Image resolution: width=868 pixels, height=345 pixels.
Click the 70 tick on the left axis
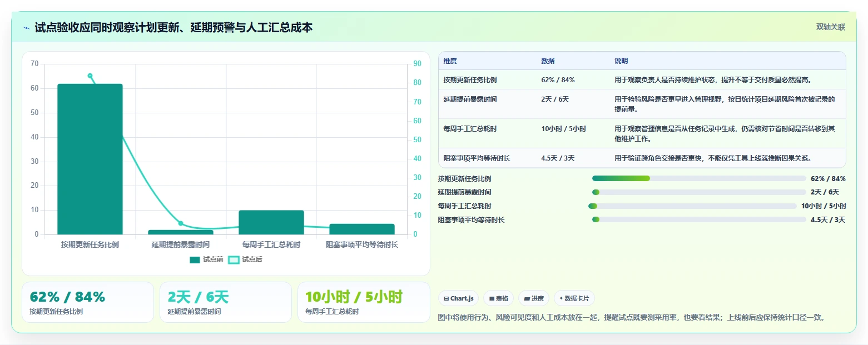coord(34,64)
